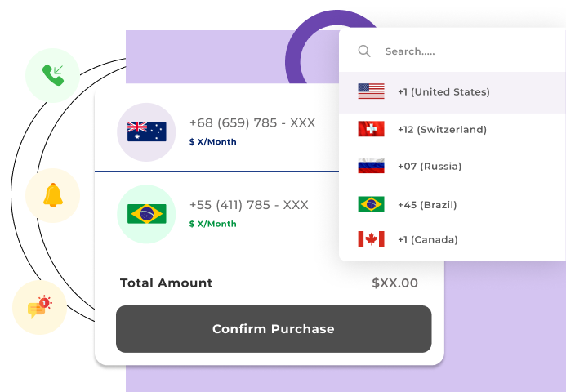The width and height of the screenshot is (566, 392).
Task: Click the Brazilian flag avatar in the cart
Action: (146, 214)
